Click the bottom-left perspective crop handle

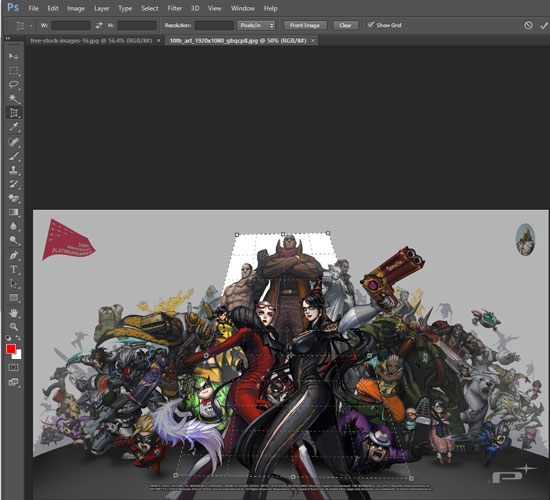(x=176, y=475)
